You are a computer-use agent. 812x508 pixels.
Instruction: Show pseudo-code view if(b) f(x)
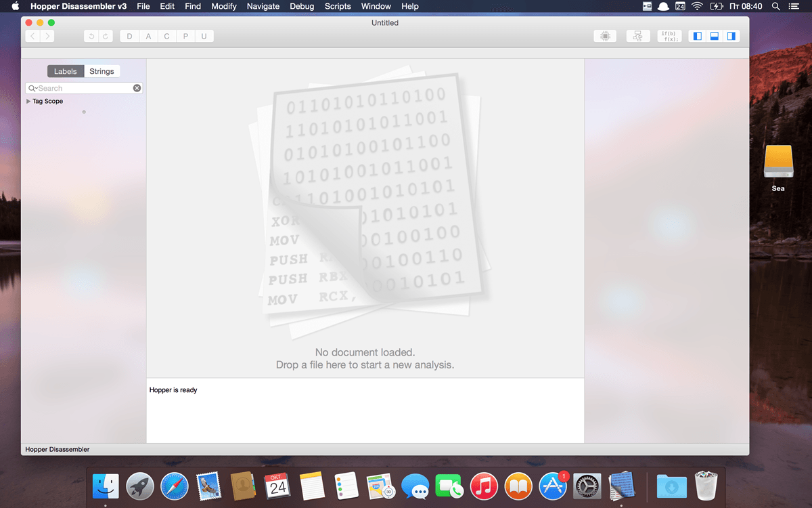670,36
